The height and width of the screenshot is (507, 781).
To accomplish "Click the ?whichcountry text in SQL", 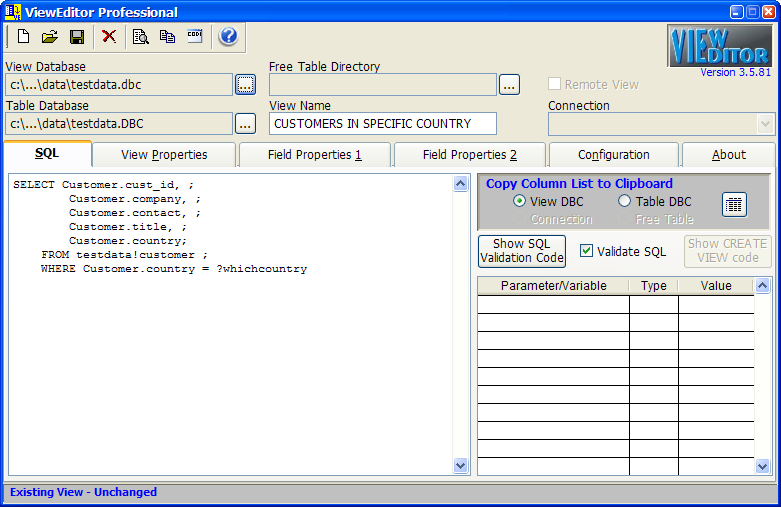I will [261, 269].
